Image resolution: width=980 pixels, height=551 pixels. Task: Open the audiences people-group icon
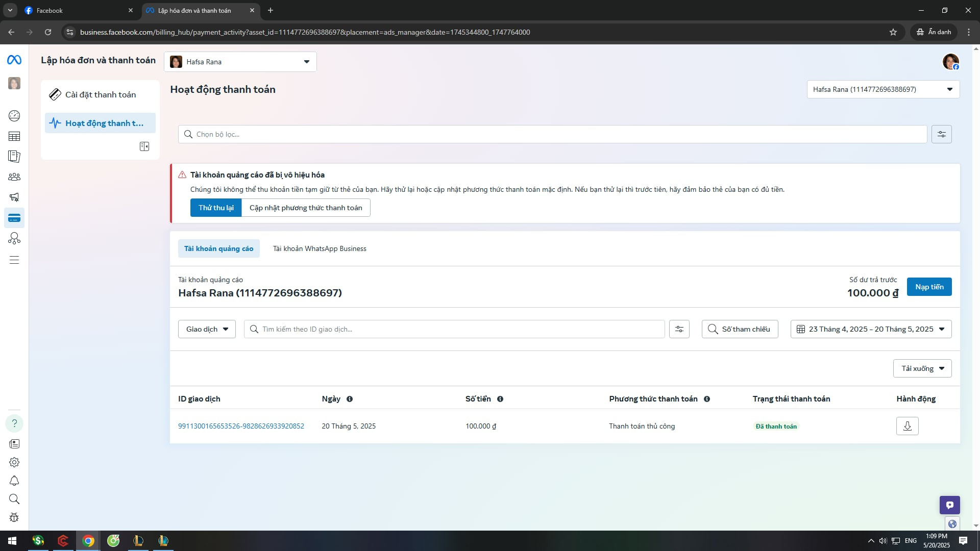(14, 177)
